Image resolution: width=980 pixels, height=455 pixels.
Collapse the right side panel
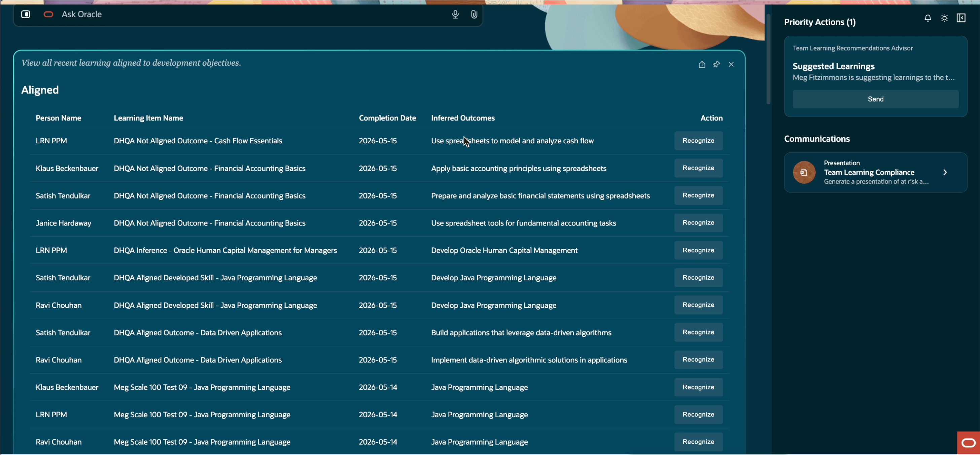pyautogui.click(x=960, y=18)
